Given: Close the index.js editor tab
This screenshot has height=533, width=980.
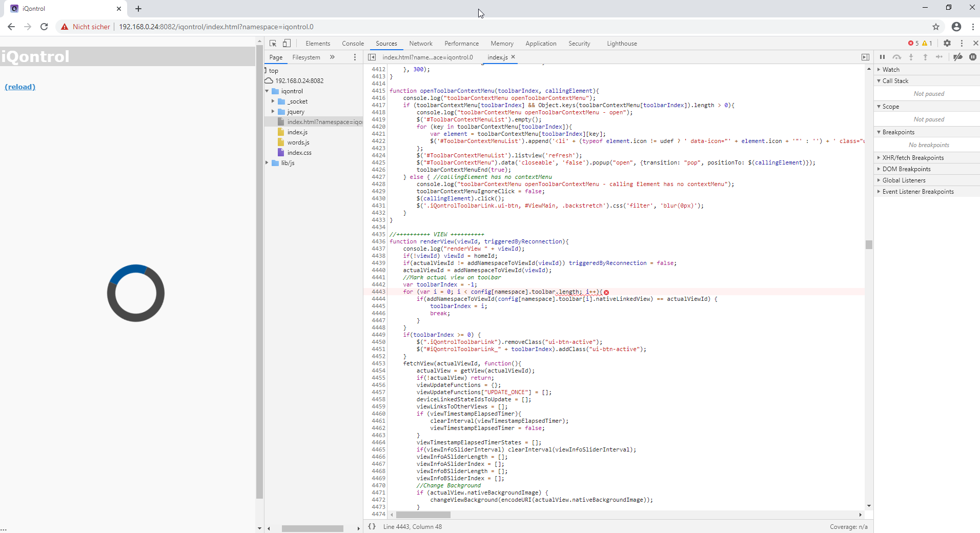Looking at the screenshot, I should [513, 57].
